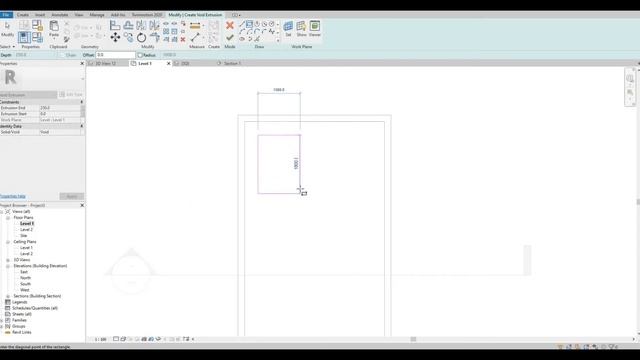This screenshot has height=360, width=640.
Task: Open the Insert ribbon tab
Action: tap(40, 15)
